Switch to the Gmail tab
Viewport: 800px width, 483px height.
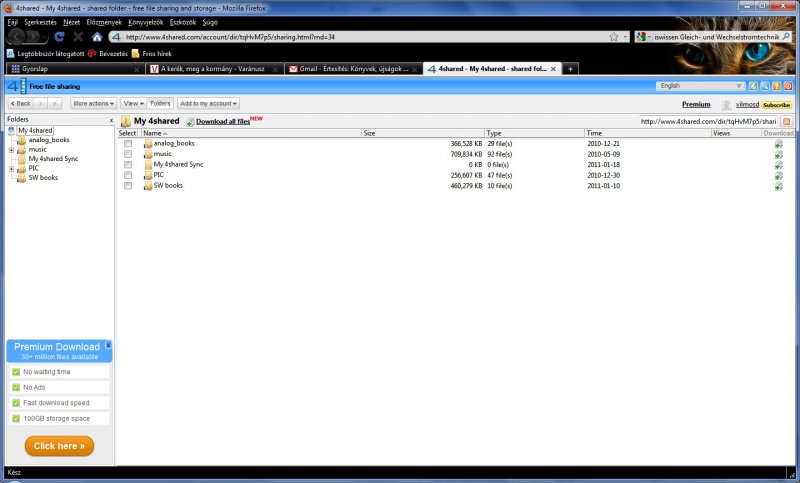(x=354, y=69)
